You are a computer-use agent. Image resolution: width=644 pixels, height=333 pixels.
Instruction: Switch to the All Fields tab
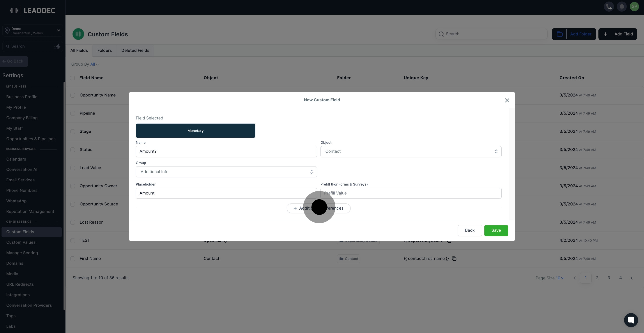[x=79, y=50]
